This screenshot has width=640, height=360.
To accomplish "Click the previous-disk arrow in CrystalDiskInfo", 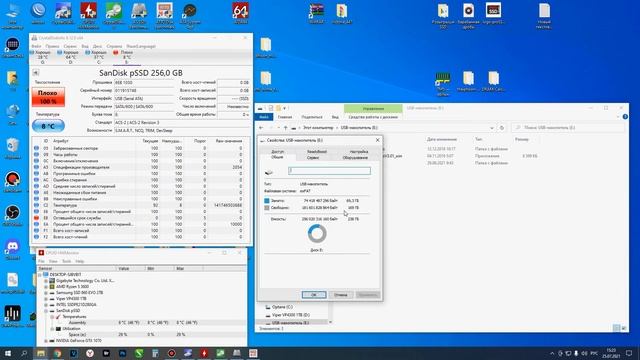I will pos(36,73).
